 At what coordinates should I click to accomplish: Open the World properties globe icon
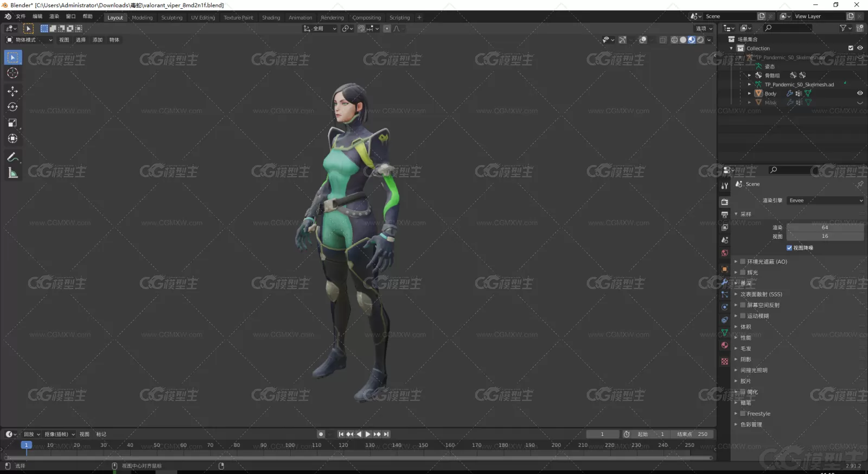[725, 253]
